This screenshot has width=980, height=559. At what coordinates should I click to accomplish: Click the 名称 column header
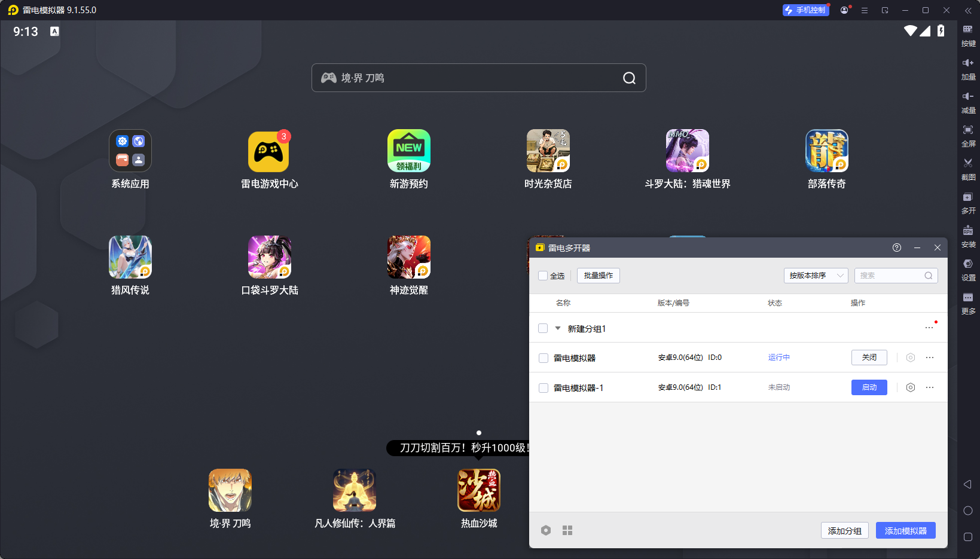point(563,303)
